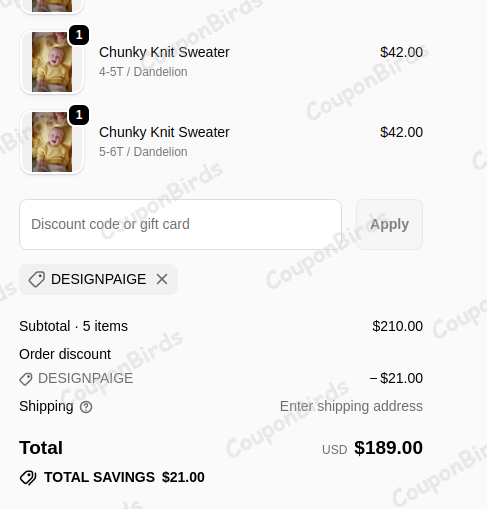
Task: Click the partially visible top product thumbnail
Action: coord(52,6)
